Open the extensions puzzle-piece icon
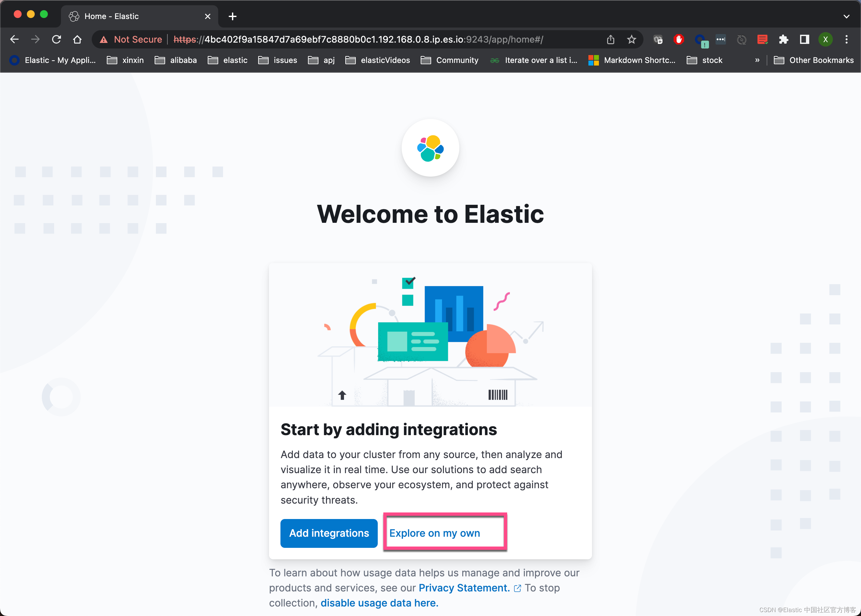 pyautogui.click(x=784, y=39)
